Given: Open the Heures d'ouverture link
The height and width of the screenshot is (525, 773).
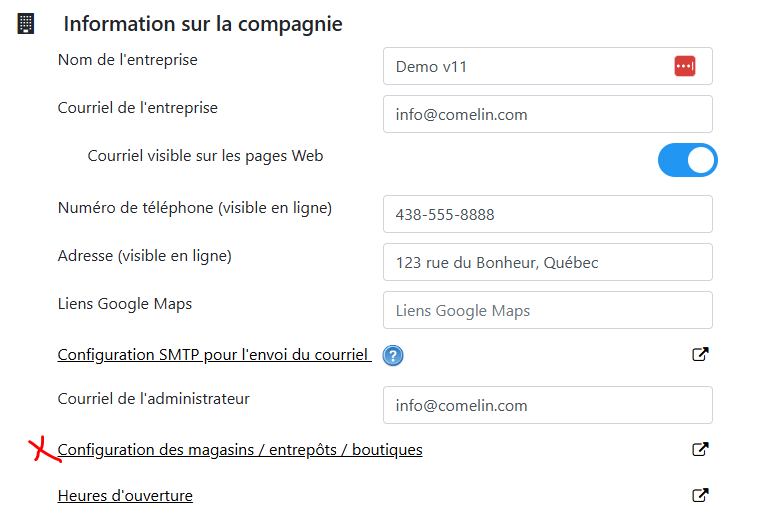Looking at the screenshot, I should (x=125, y=496).
